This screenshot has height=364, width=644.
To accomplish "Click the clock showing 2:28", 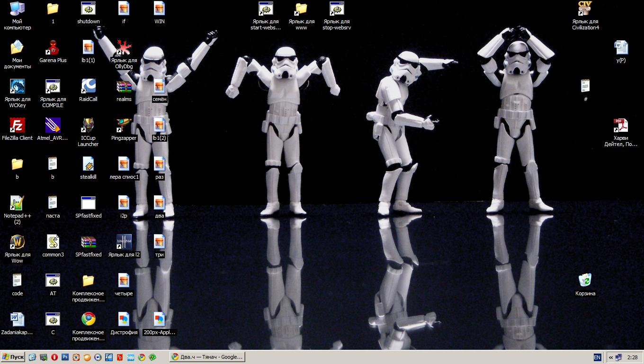I will tap(632, 357).
